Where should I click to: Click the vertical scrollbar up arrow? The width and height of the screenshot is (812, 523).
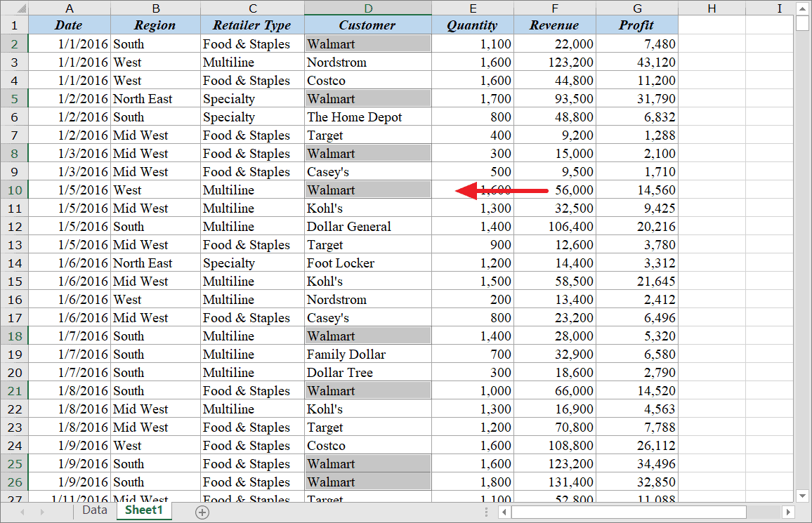[801, 8]
